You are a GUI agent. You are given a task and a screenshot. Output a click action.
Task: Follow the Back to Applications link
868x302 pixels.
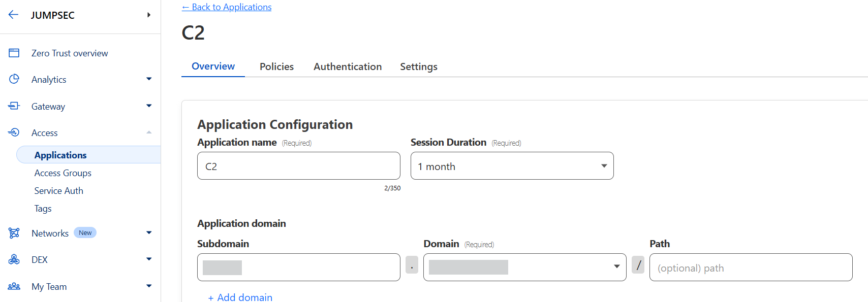click(x=227, y=7)
